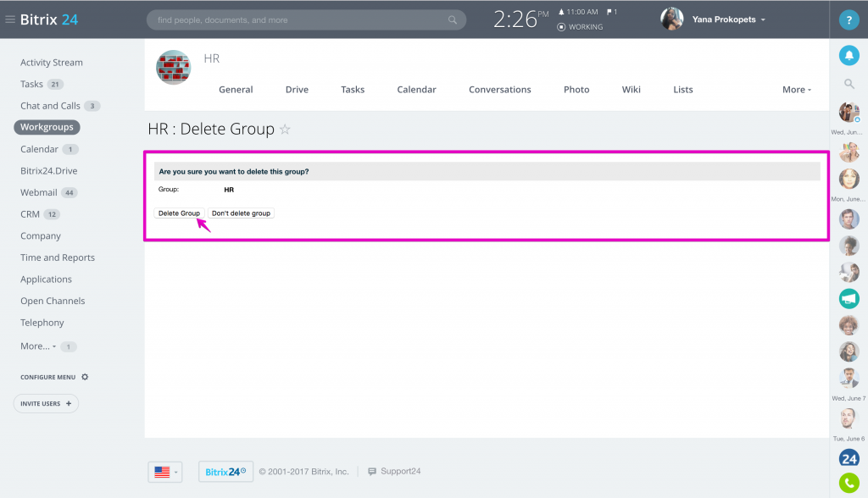Click the green phone call icon
The height and width of the screenshot is (498, 868).
[x=849, y=483]
